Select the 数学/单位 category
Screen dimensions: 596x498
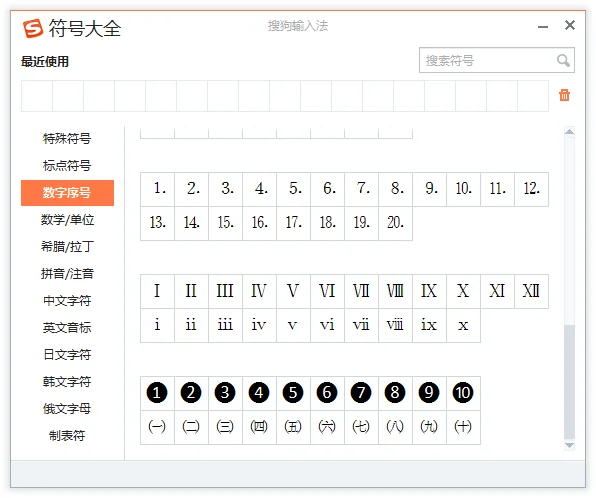coord(67,220)
